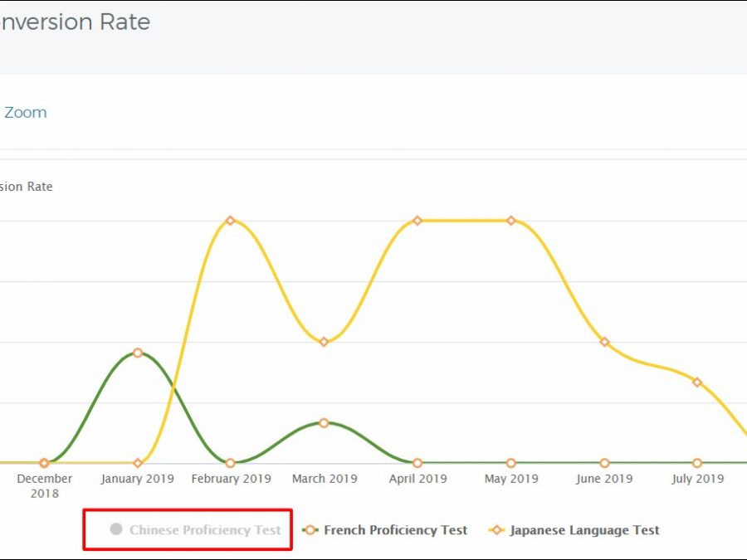Click the February 2019 x-axis label

[x=231, y=479]
